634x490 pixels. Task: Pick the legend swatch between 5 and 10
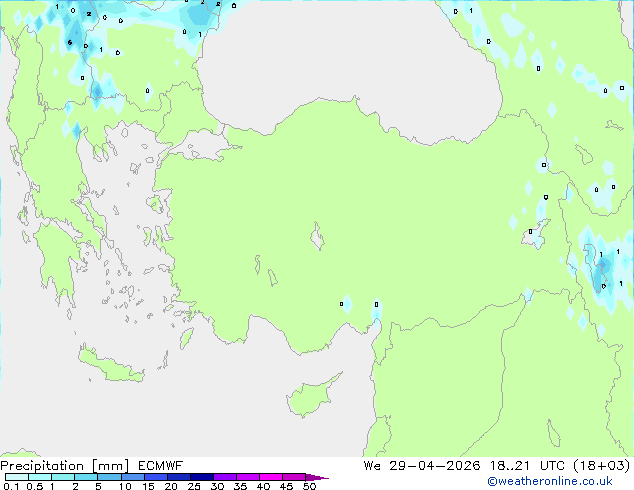pos(109,477)
